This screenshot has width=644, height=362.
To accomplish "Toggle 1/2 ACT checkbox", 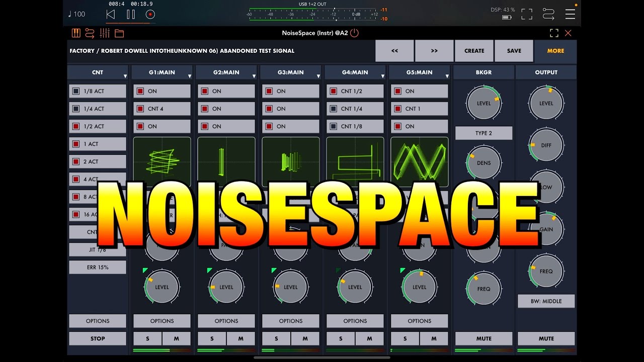I will pos(76,126).
